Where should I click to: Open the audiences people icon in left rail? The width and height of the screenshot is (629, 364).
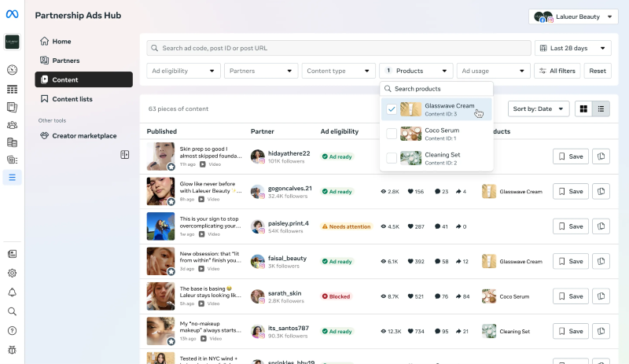12,125
